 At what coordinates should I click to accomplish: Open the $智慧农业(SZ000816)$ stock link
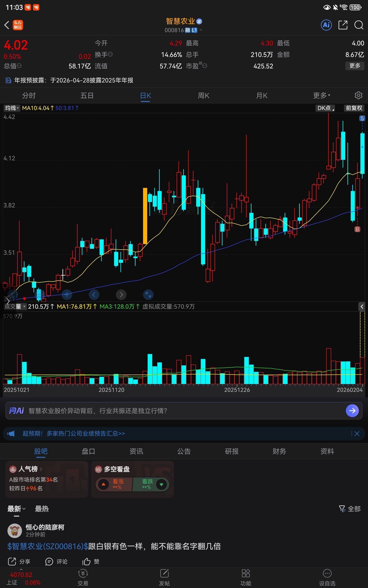click(48, 546)
